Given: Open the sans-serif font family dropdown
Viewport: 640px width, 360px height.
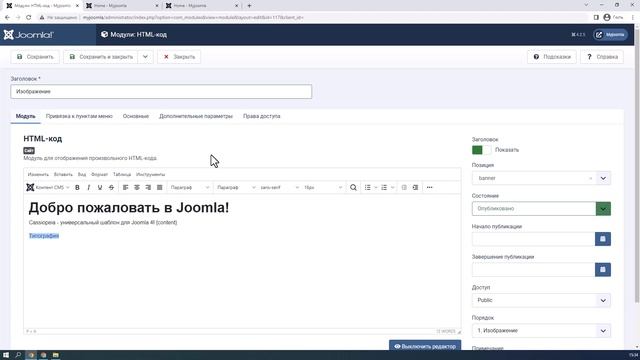Looking at the screenshot, I should [280, 187].
